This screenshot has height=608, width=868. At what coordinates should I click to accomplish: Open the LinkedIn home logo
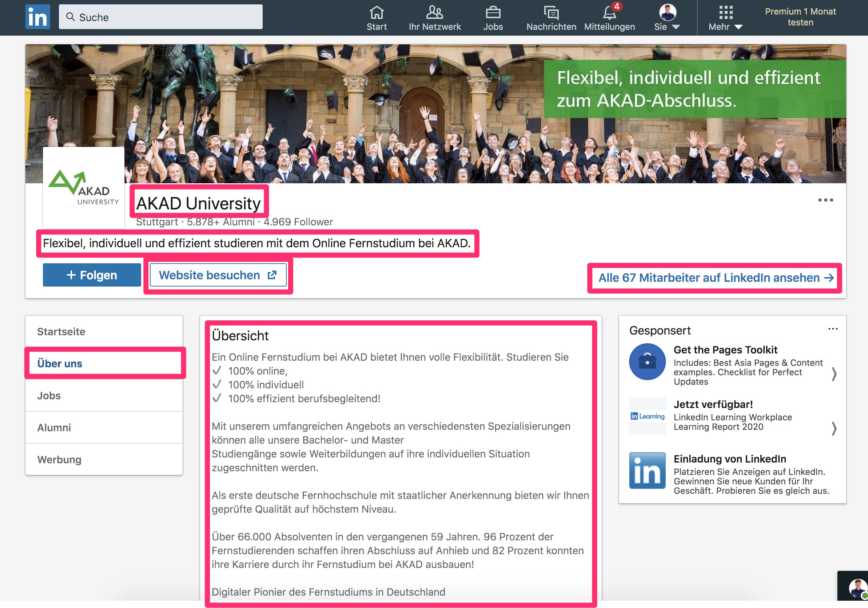[x=37, y=17]
